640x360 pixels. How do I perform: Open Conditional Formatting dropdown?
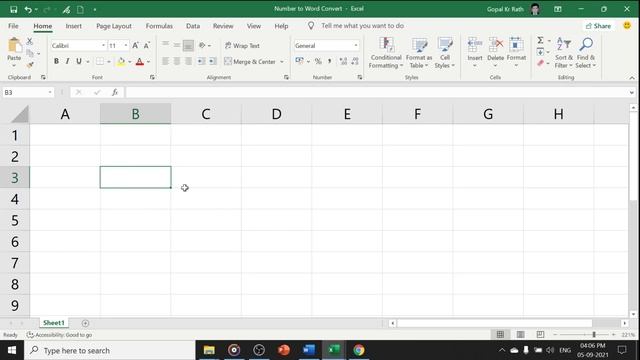(x=386, y=53)
